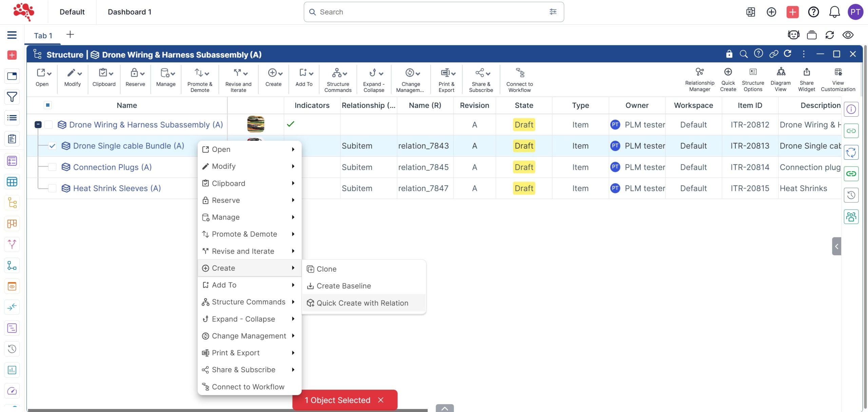Expand the bottom panel chevron
The image size is (868, 412).
[x=445, y=408]
